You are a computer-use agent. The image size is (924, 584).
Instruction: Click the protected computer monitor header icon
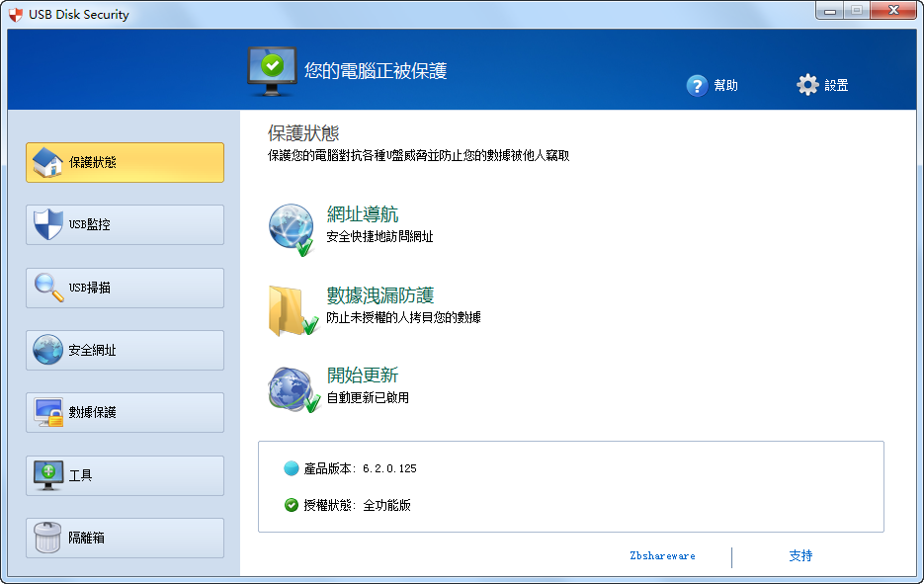[272, 71]
